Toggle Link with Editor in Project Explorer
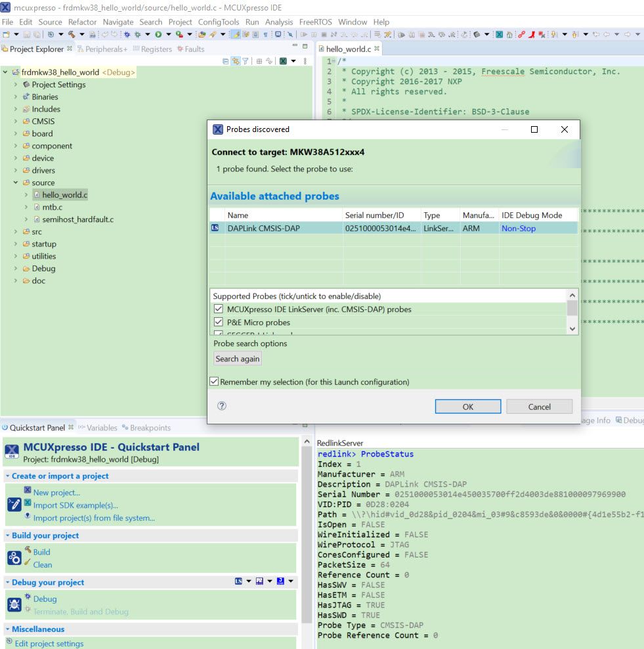 tap(236, 61)
